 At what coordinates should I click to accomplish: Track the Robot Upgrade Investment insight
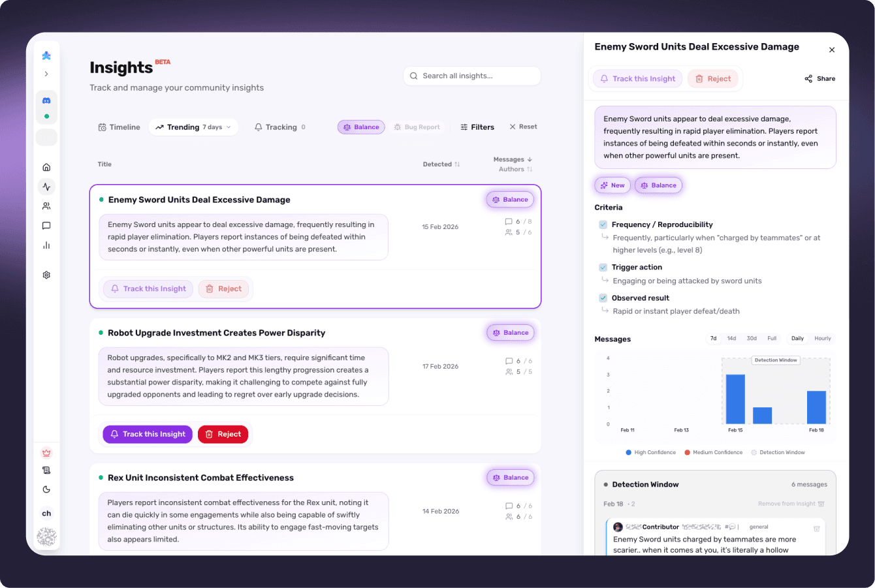coord(147,434)
